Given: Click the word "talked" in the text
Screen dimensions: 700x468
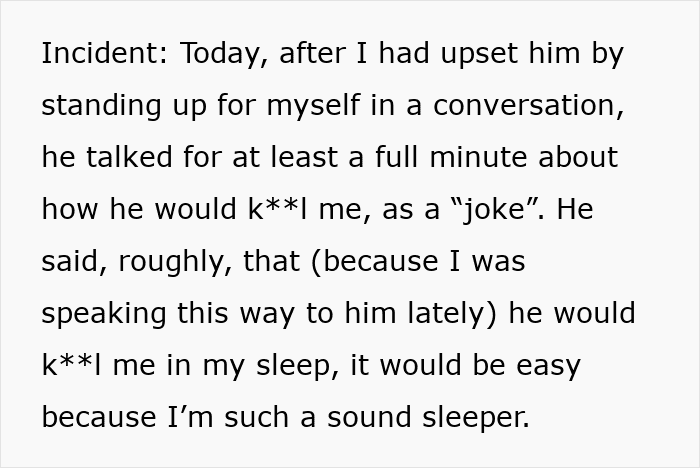Looking at the screenshot, I should tap(129, 157).
